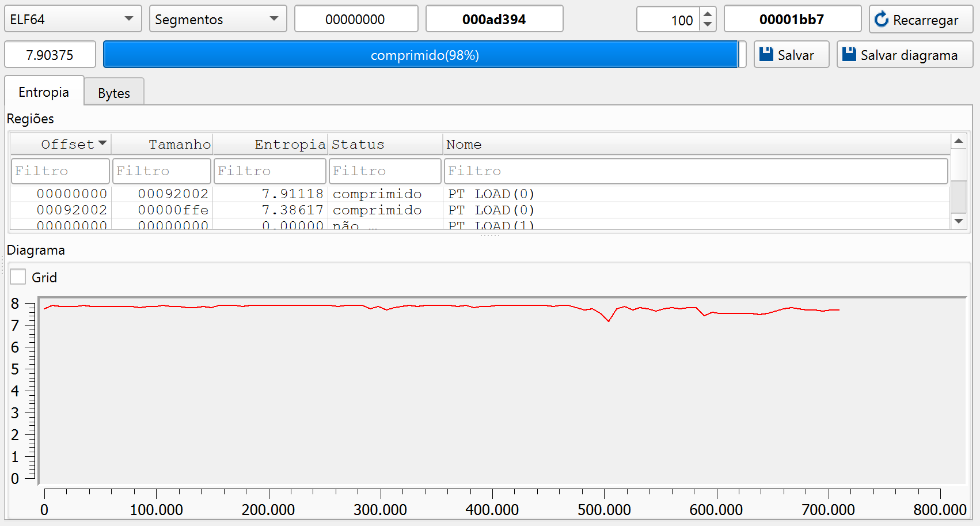Increase the value 100 with up arrow
980x526 pixels.
708,14
